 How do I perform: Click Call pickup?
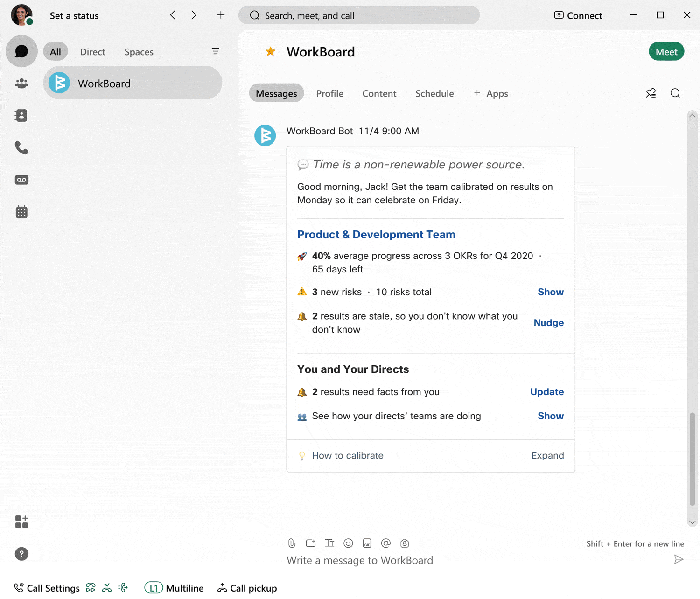coord(247,588)
